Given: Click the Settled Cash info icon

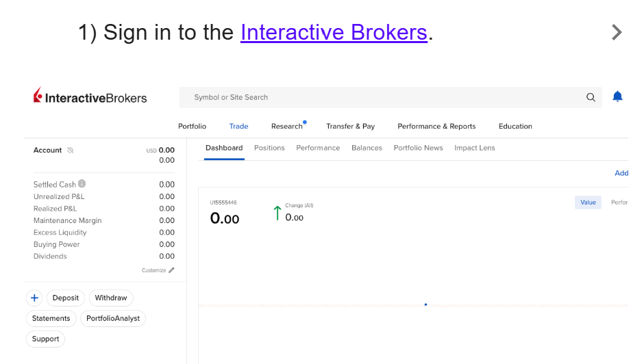Looking at the screenshot, I should pos(82,183).
